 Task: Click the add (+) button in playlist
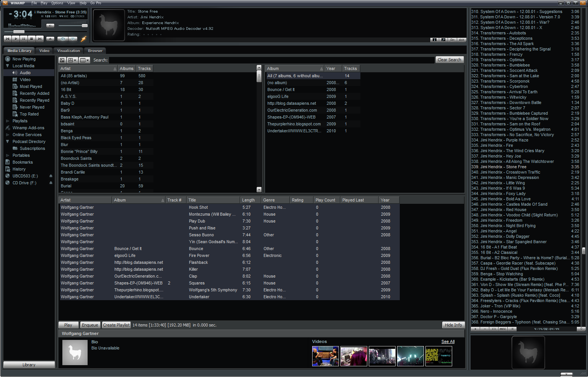pos(475,329)
